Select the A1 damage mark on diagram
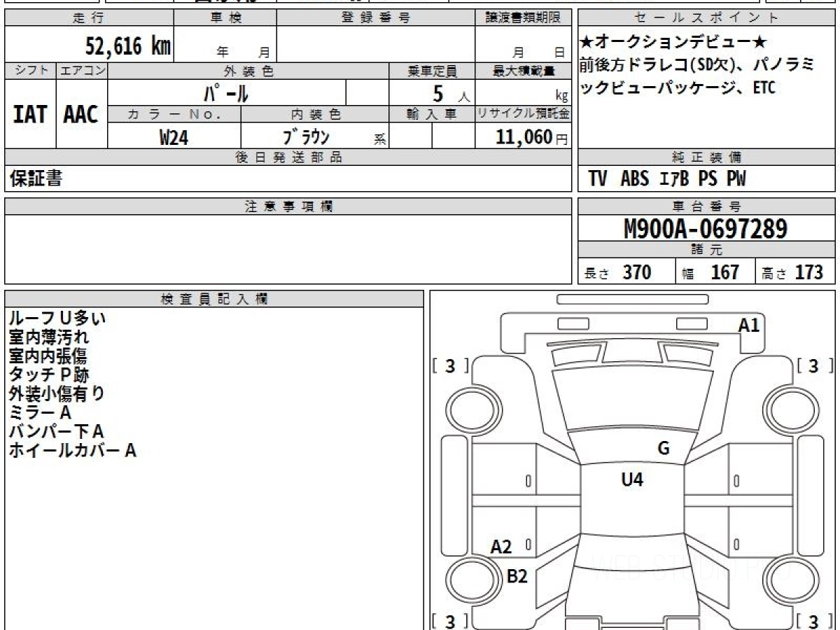The width and height of the screenshot is (840, 630). point(749,325)
